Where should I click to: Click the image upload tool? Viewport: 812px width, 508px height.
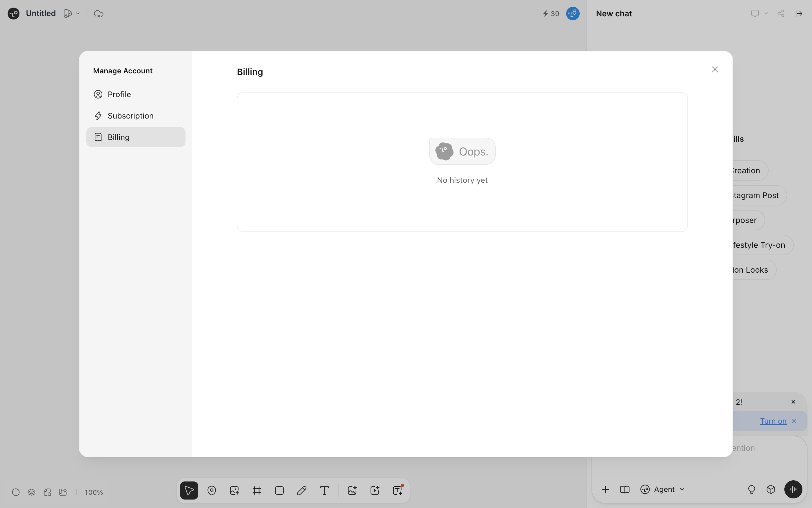234,491
